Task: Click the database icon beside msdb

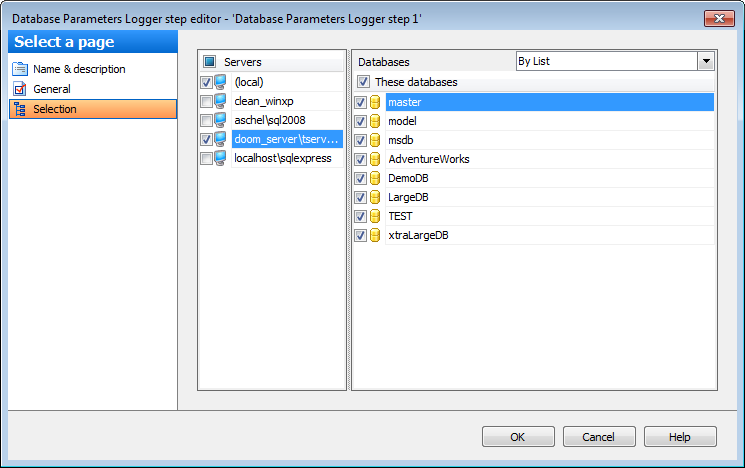Action: (375, 140)
